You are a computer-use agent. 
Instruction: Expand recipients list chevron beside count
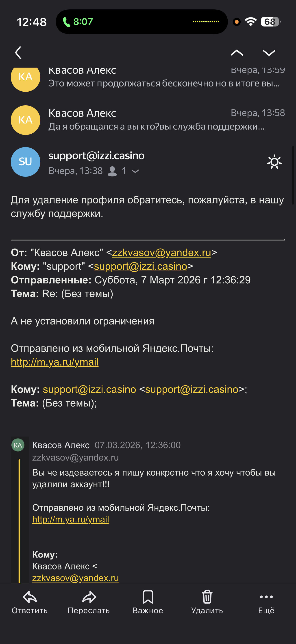click(135, 171)
